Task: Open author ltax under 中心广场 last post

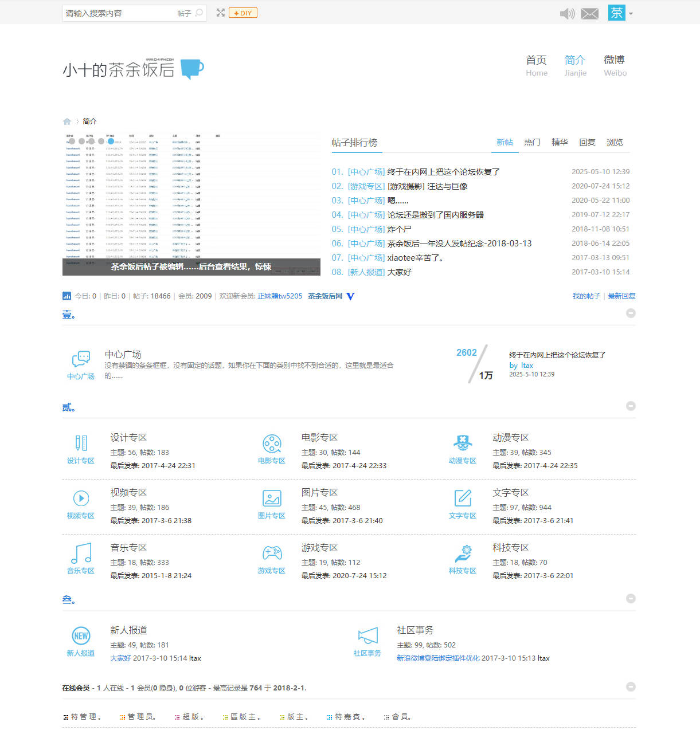Action: [x=527, y=366]
